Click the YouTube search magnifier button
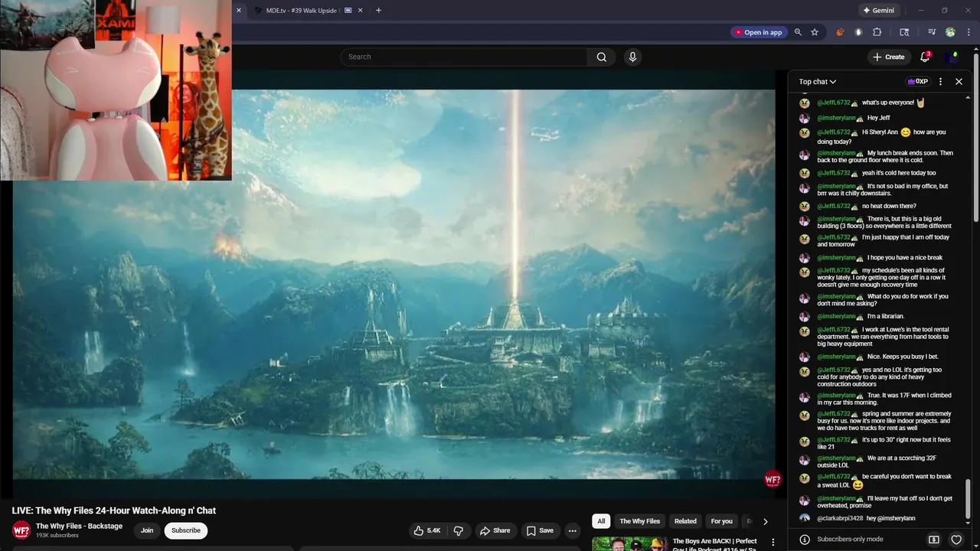Viewport: 980px width, 551px height. pos(601,57)
